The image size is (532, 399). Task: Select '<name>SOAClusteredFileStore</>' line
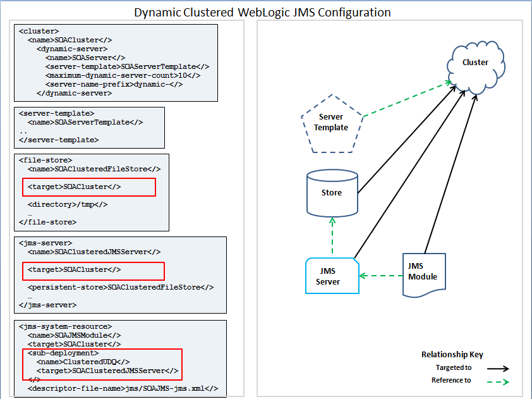click(x=94, y=169)
